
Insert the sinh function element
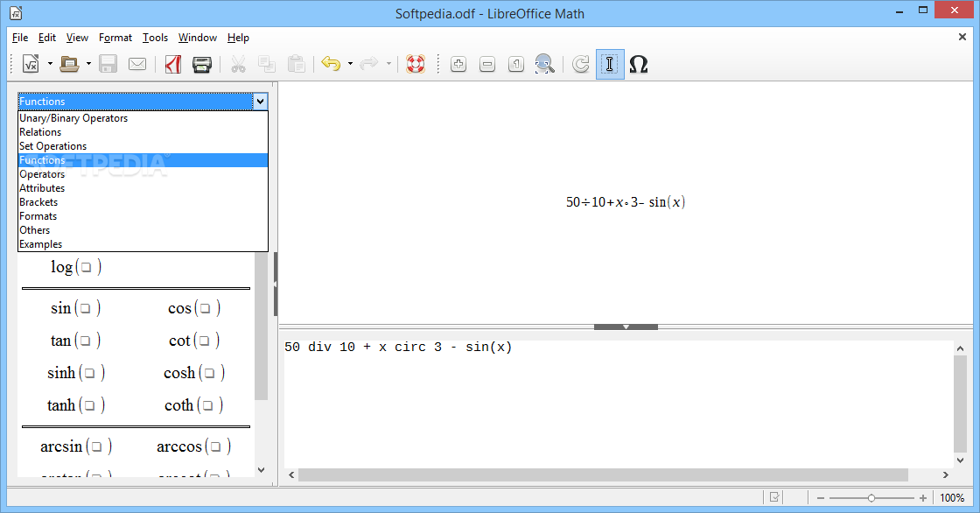75,373
